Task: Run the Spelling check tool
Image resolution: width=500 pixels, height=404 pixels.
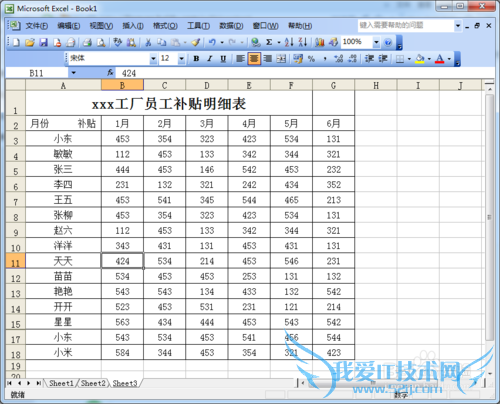Action: tap(117, 42)
